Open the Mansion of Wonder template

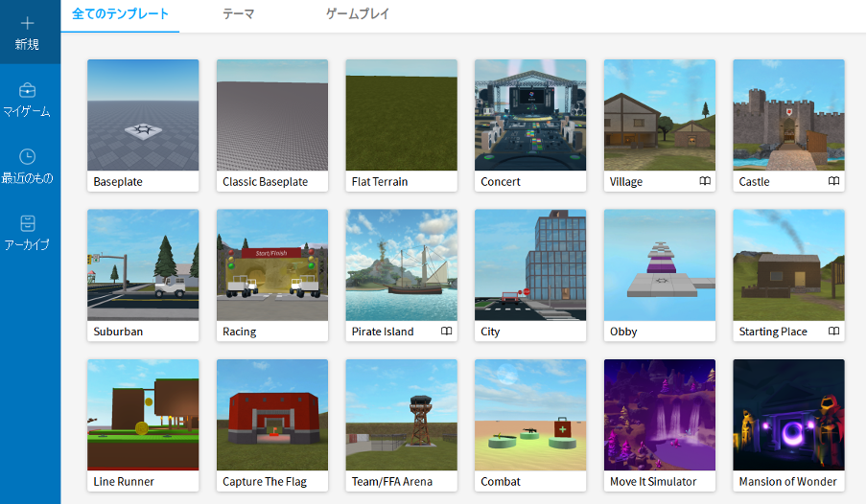[788, 415]
